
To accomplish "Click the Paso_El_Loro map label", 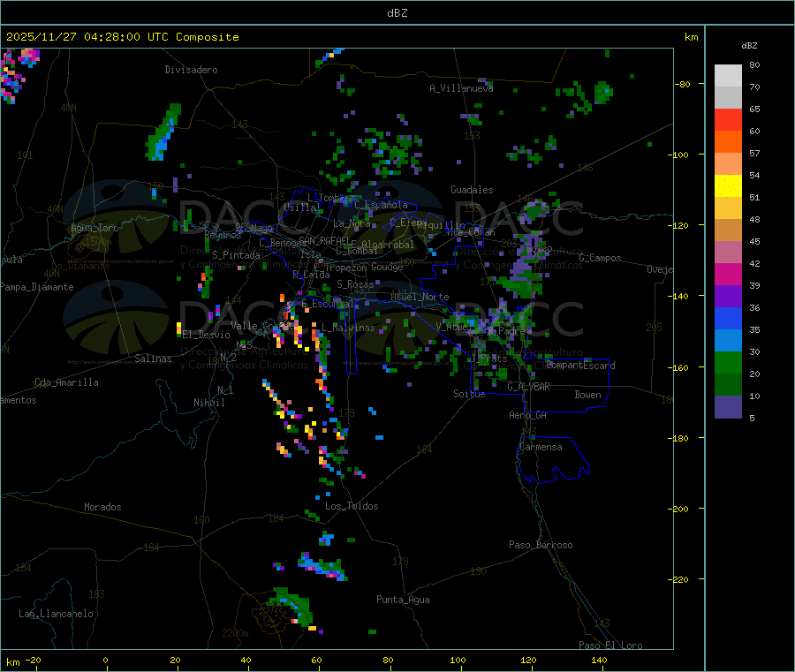I will click(611, 646).
